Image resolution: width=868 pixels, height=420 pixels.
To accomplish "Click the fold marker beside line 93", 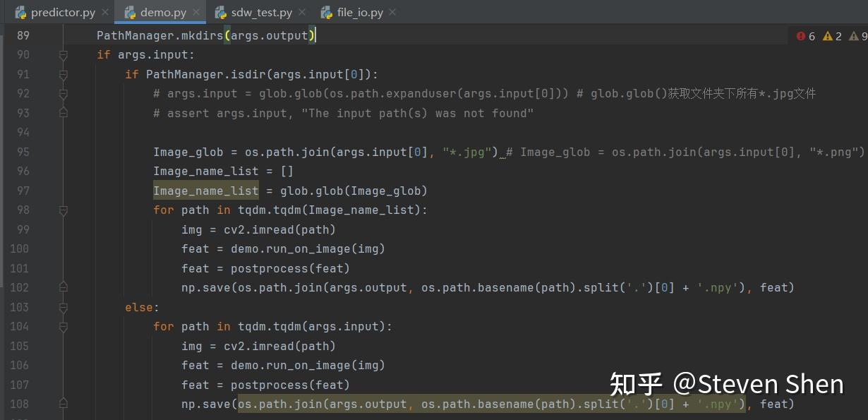I will coord(63,112).
